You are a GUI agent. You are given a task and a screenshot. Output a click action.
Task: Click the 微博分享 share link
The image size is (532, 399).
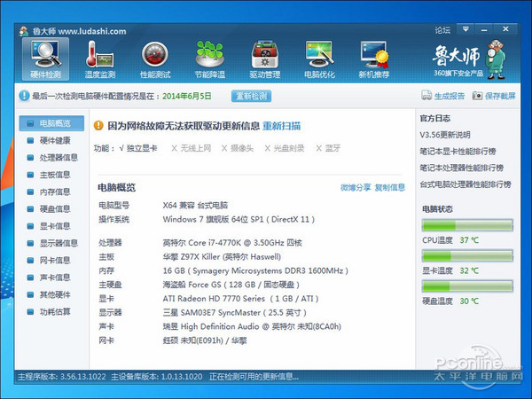click(x=356, y=188)
